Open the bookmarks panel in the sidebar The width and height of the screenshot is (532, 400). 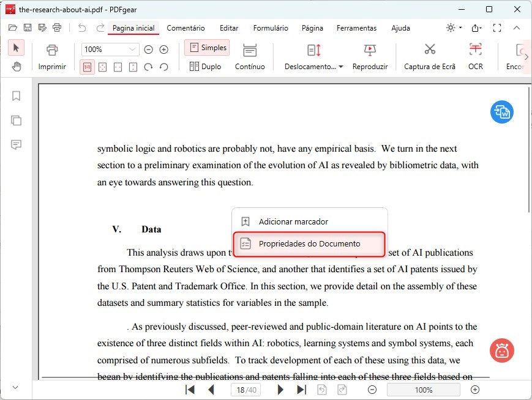pos(16,96)
